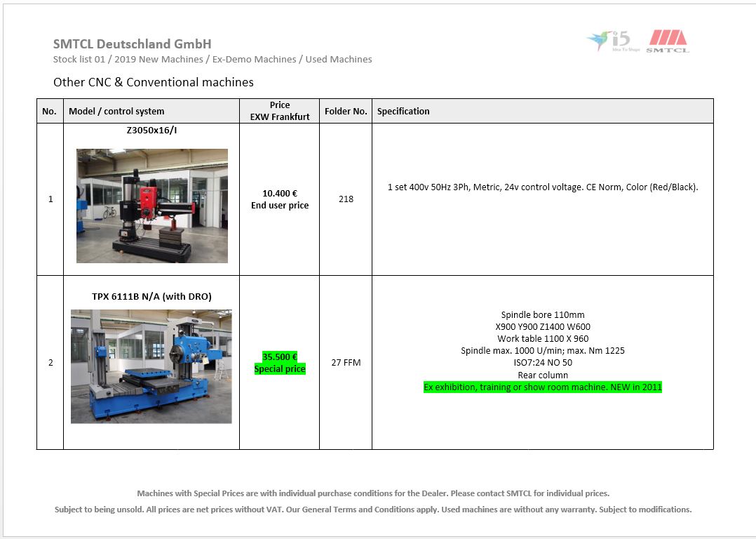The height and width of the screenshot is (539, 756).
Task: Click the red SMTCL logo
Action: pos(668,41)
